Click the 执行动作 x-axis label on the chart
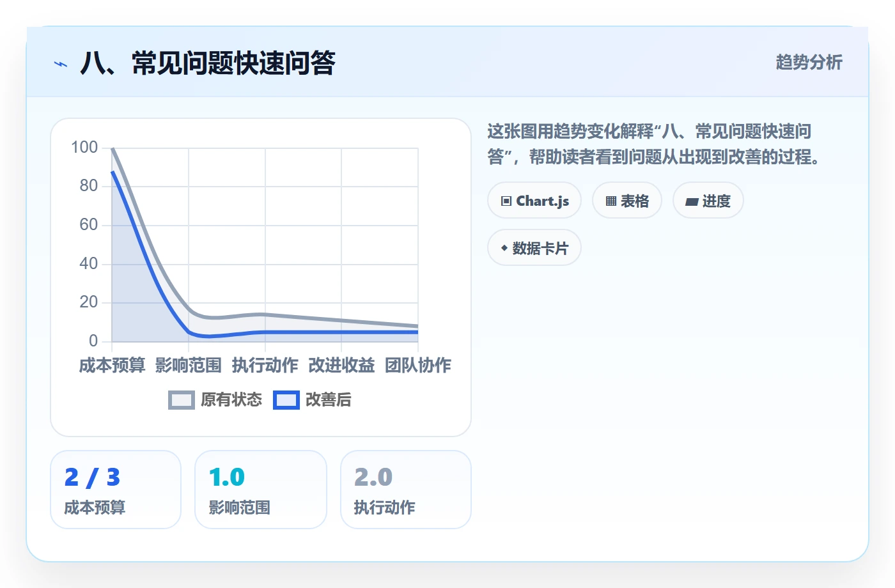 [265, 366]
